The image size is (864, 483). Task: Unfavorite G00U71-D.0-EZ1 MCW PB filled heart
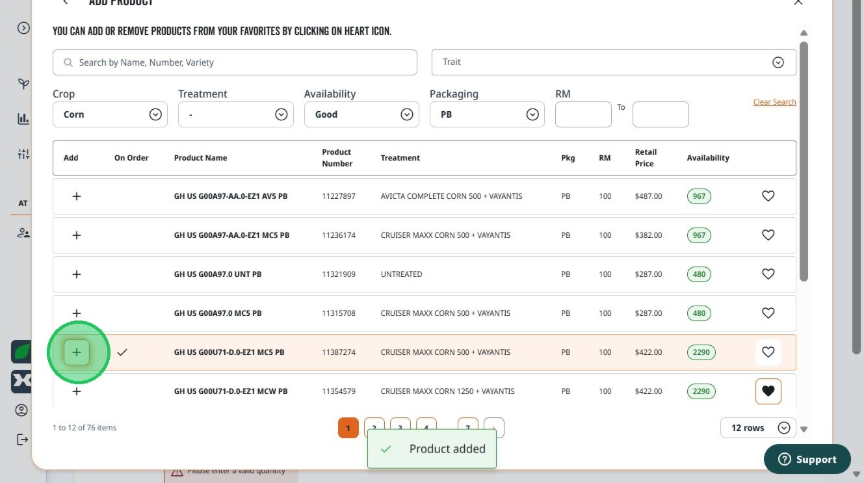[x=768, y=391]
